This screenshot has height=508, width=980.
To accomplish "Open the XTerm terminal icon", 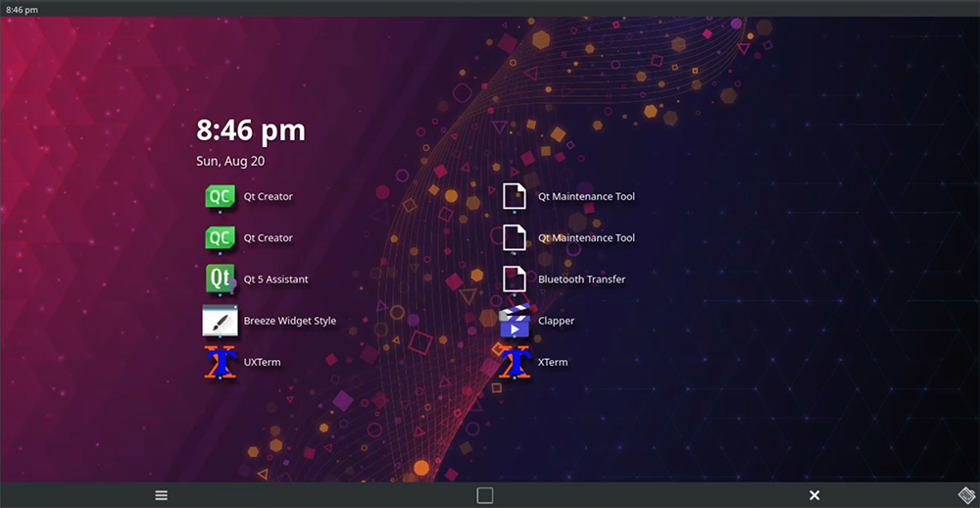I will click(x=514, y=362).
